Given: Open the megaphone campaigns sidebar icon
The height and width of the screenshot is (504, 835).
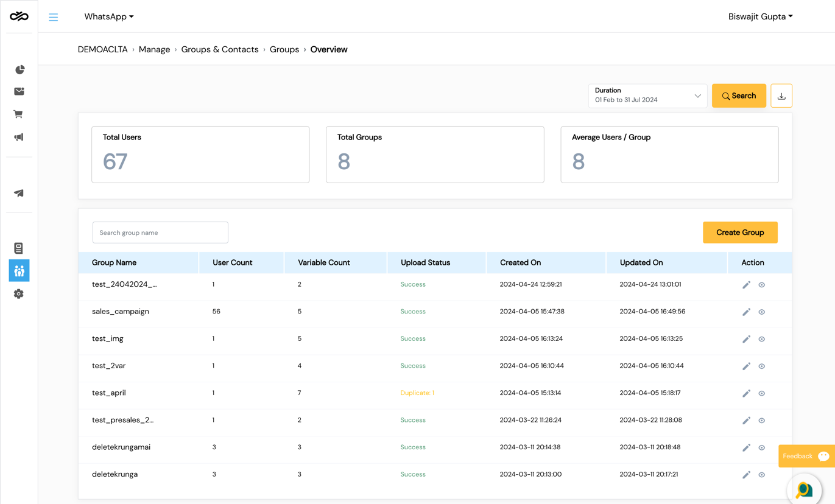Looking at the screenshot, I should [19, 137].
